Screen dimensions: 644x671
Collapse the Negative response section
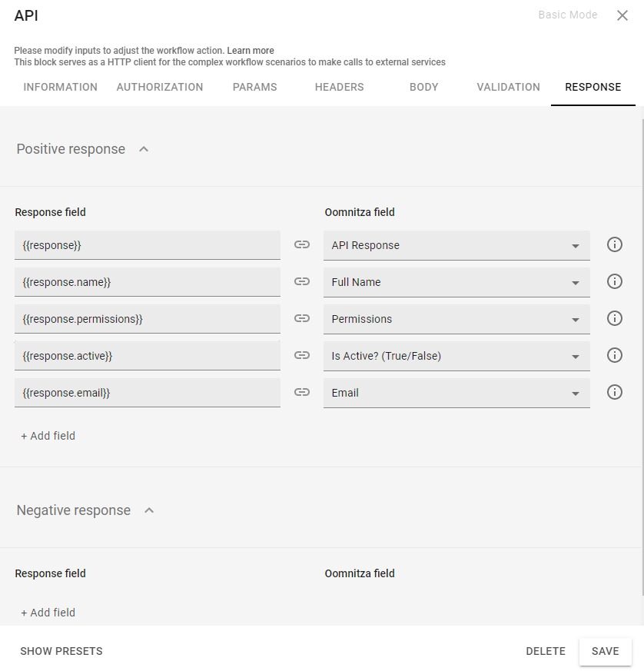pos(149,510)
